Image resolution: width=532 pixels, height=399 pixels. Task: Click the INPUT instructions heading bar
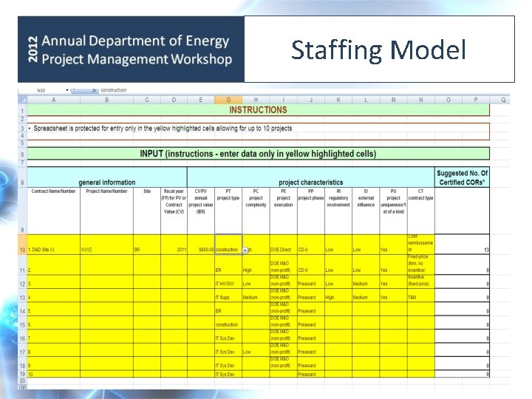click(258, 154)
